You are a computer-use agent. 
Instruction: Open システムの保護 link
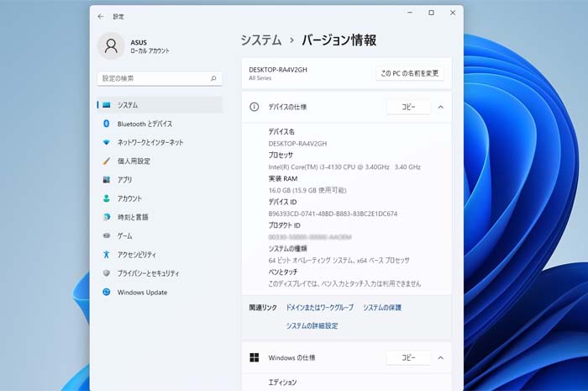[x=381, y=307]
